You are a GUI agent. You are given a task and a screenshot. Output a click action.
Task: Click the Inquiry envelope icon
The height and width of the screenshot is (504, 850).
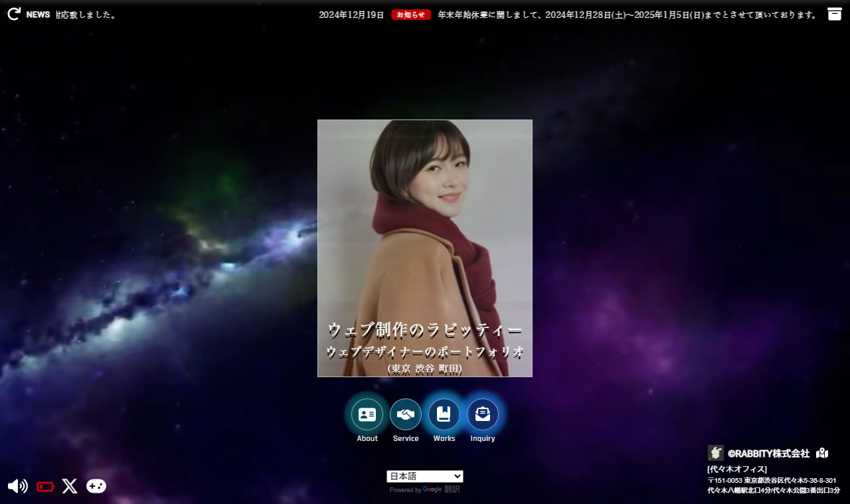(x=483, y=414)
